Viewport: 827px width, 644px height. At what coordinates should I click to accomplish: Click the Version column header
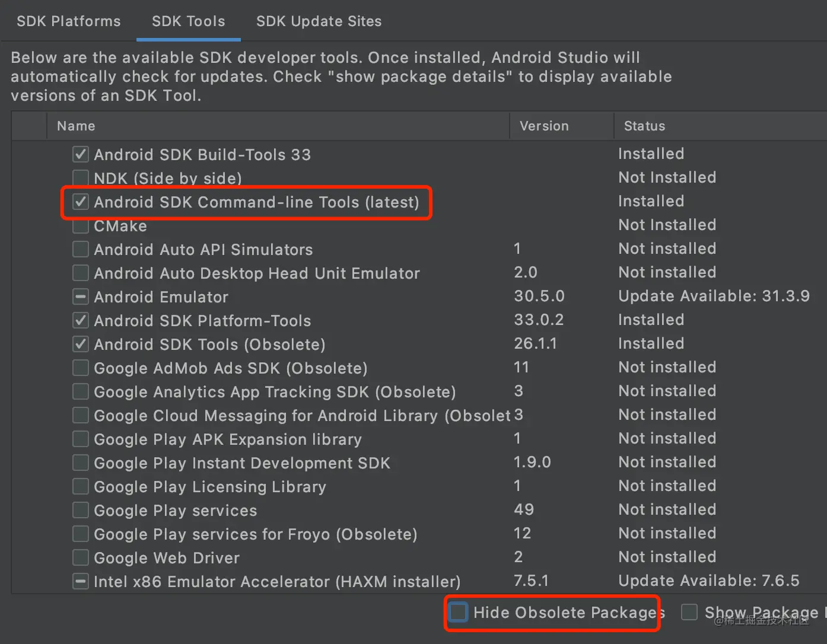544,126
